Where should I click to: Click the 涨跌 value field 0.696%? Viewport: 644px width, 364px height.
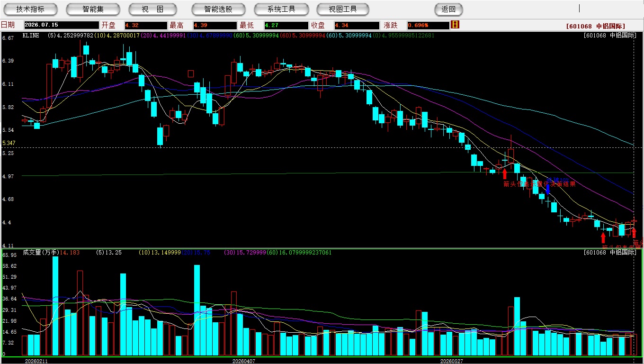coord(428,25)
